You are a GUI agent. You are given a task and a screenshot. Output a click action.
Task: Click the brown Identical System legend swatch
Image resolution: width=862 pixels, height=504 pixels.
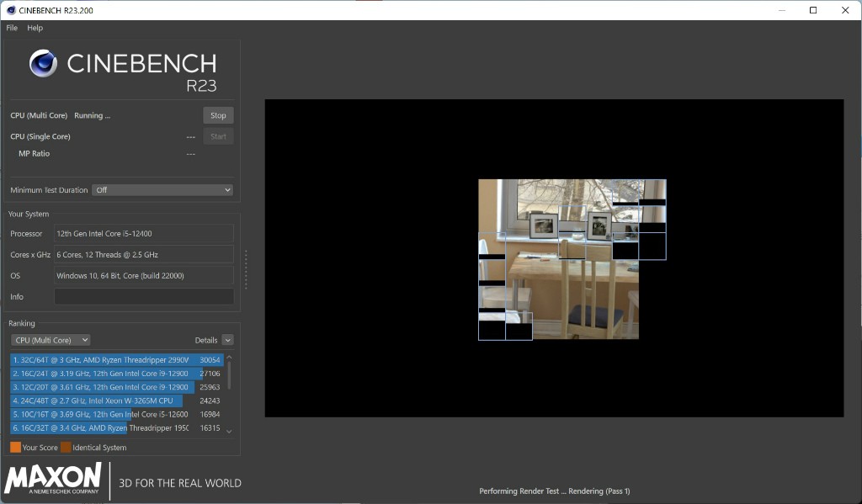tap(66, 448)
